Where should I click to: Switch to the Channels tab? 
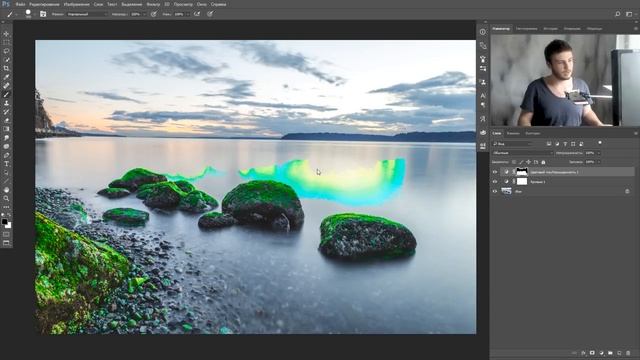tap(513, 133)
